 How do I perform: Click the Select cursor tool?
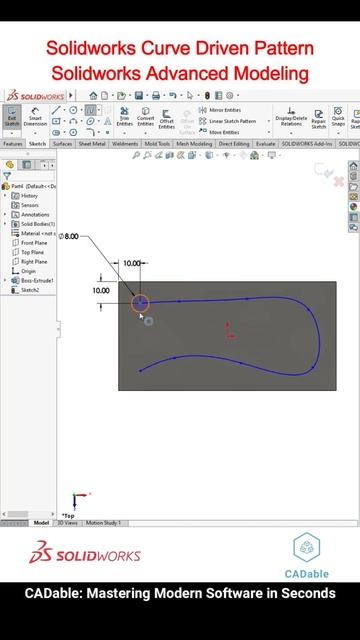190,96
